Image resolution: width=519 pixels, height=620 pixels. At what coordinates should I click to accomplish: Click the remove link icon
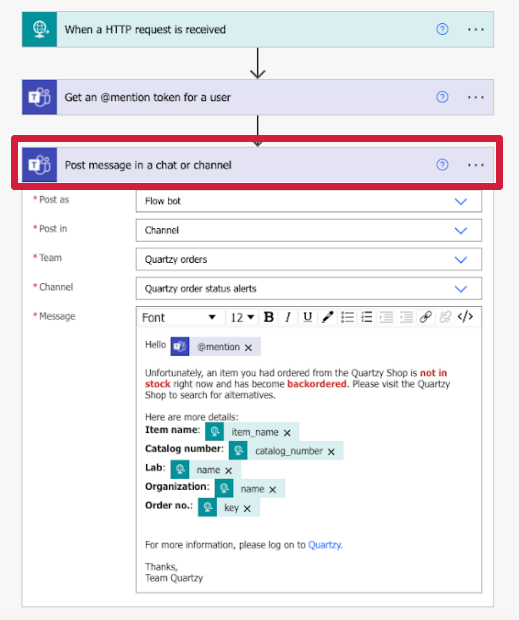pos(445,317)
